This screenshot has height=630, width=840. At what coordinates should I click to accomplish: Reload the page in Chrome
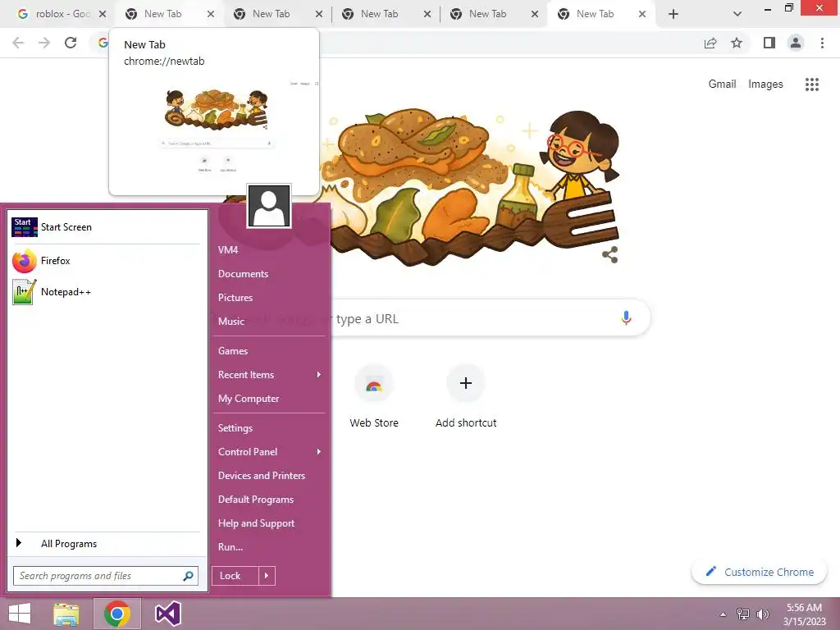[x=71, y=43]
